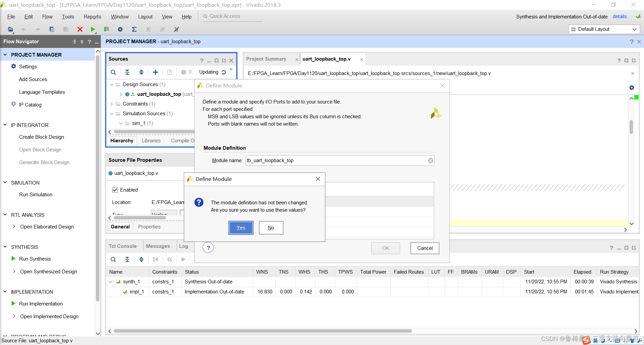Screen dimensions: 644x345
Task: Click Add Sources in Flow Navigator
Action: tap(33, 79)
